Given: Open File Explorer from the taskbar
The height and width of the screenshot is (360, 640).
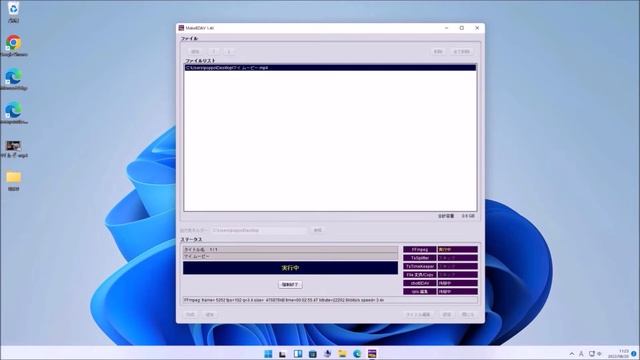Looking at the screenshot, I should tap(342, 353).
